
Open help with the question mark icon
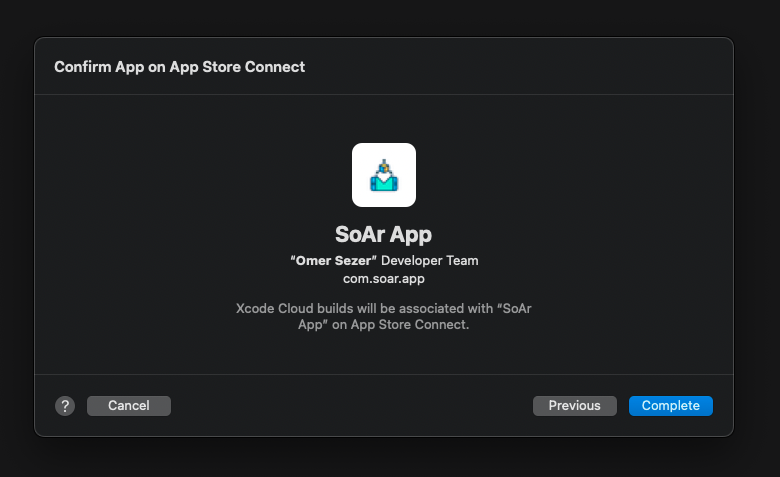click(65, 406)
